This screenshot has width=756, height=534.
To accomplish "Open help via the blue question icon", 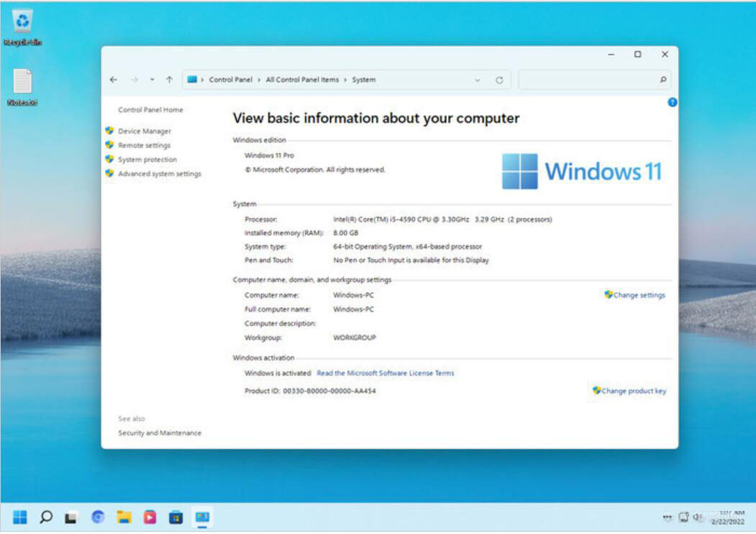I will tap(672, 102).
